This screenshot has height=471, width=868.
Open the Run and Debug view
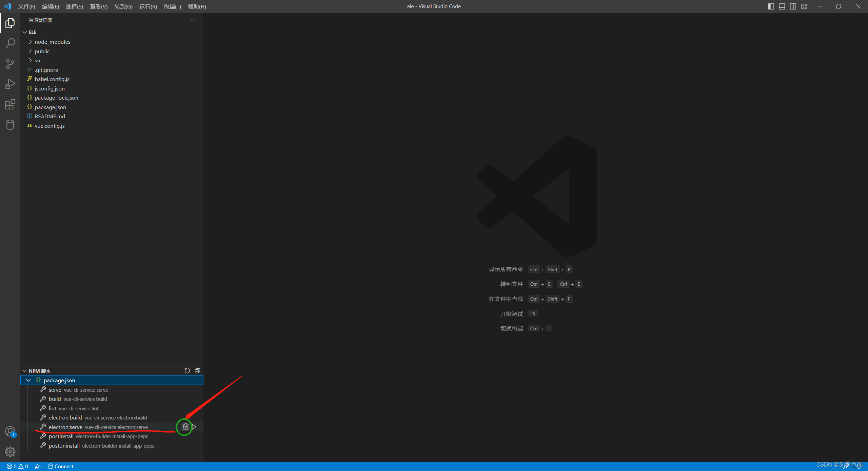10,84
